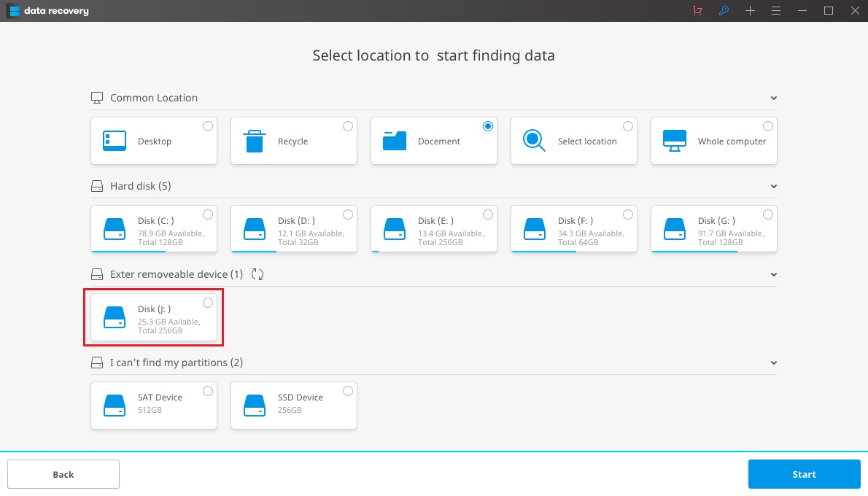This screenshot has height=496, width=868.
Task: Click the SSD Device drive icon
Action: coord(255,406)
